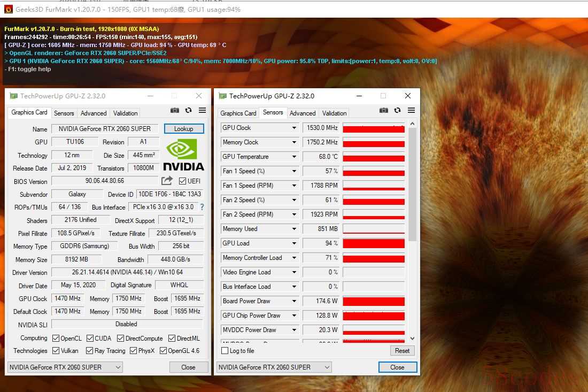Click the Reset button
This screenshot has height=392, width=588.
(x=402, y=351)
